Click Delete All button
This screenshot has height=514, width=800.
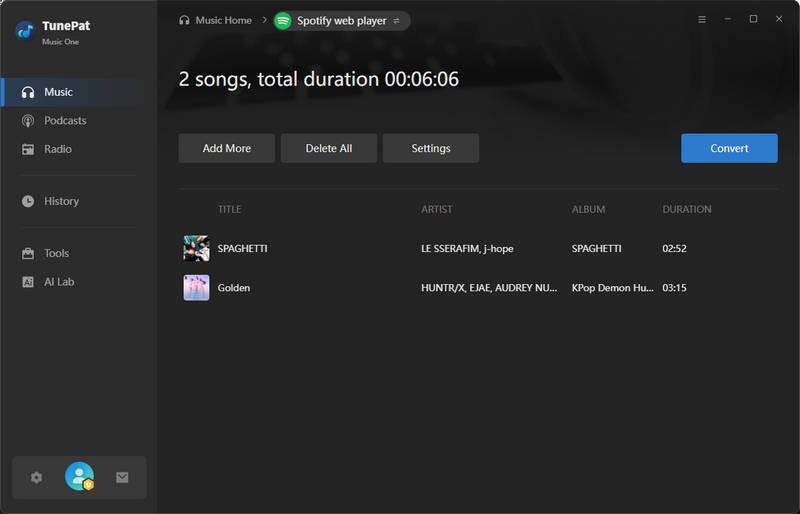[329, 149]
